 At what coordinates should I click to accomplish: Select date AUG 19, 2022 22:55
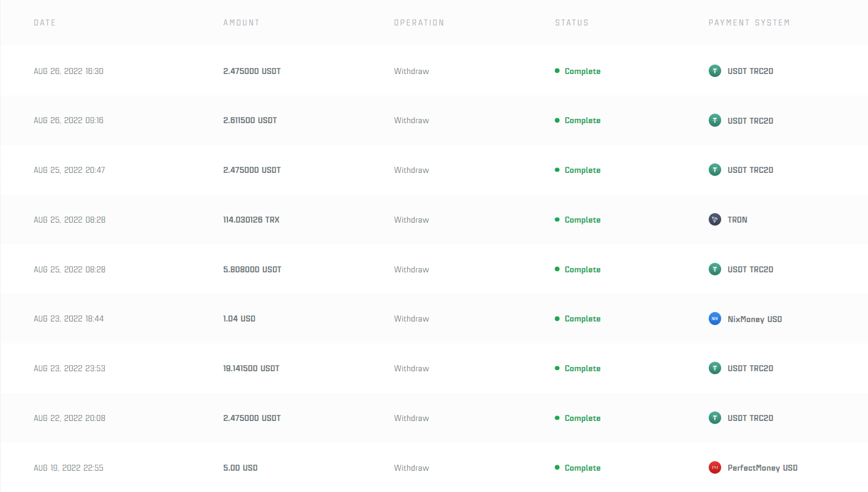pos(69,468)
